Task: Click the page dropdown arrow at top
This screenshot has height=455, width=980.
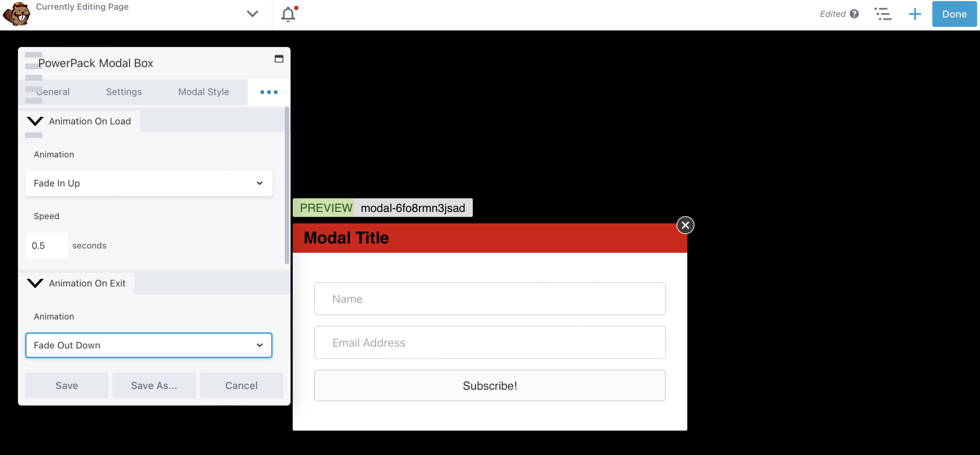Action: pos(253,14)
